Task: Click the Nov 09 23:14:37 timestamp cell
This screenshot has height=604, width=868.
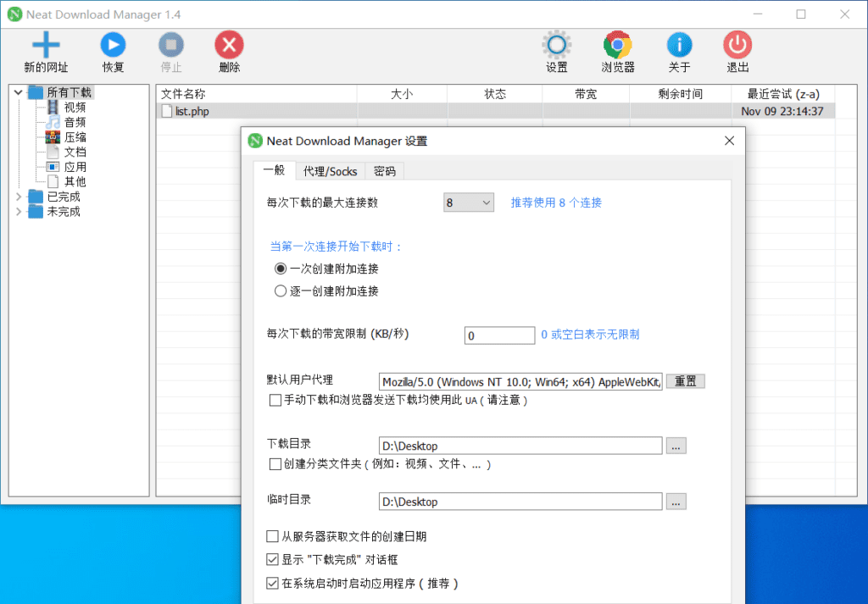Action: coord(782,111)
